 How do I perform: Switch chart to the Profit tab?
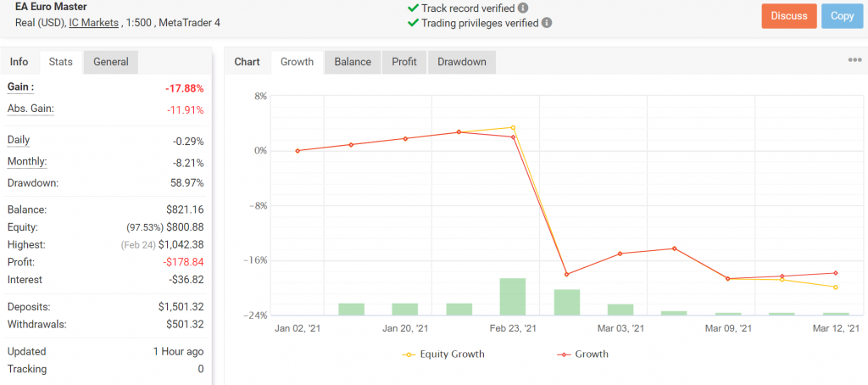(404, 62)
